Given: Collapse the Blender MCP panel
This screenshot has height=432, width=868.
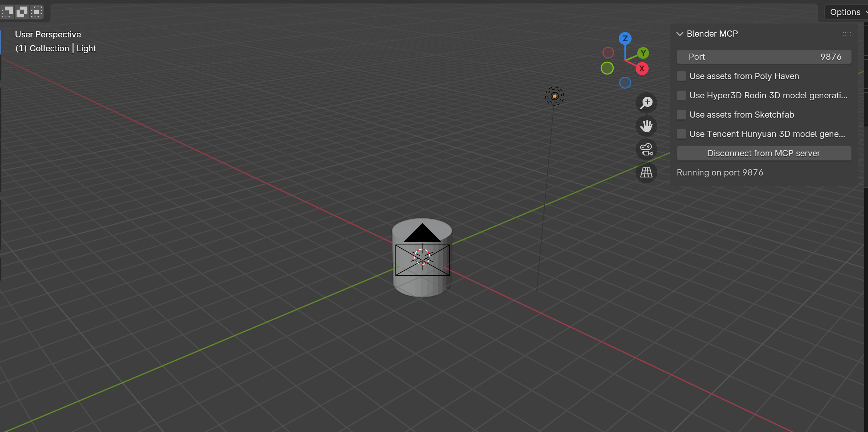Looking at the screenshot, I should click(680, 34).
